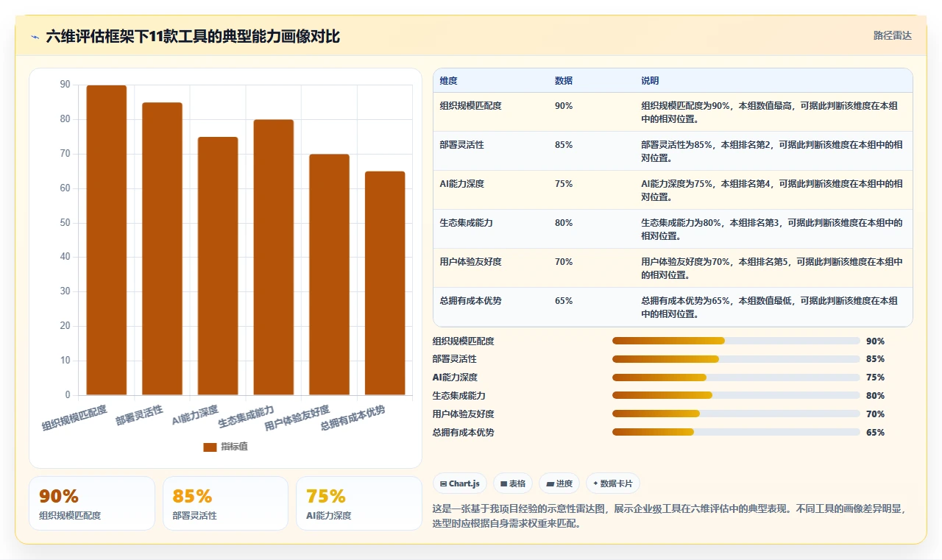
Task: Select the 进度 tag chip
Action: click(x=559, y=483)
